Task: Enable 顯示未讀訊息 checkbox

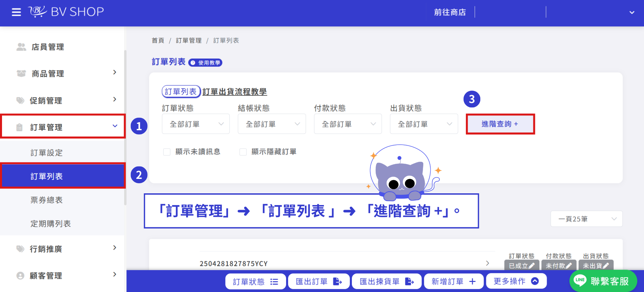Action: 167,152
